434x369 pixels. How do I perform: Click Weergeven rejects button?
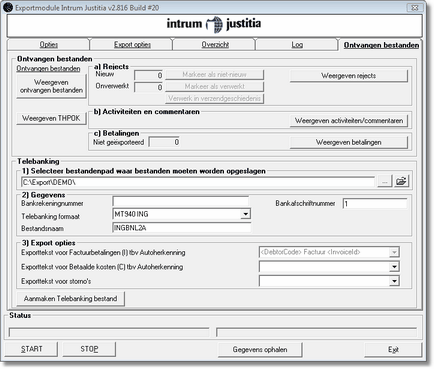[349, 76]
